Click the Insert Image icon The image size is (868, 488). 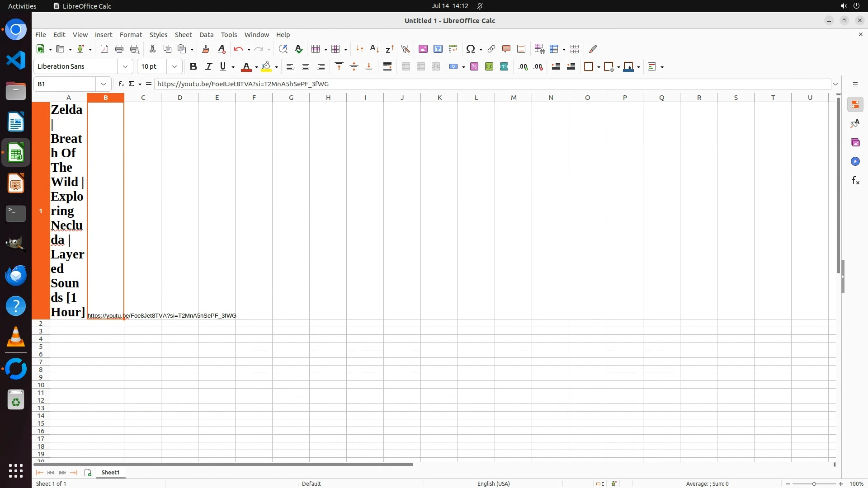point(423,49)
